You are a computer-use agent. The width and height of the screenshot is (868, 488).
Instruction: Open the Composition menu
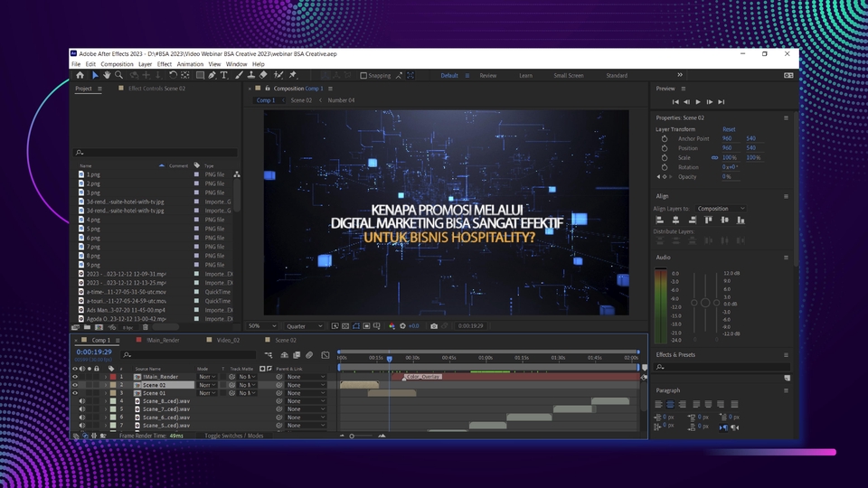[117, 64]
